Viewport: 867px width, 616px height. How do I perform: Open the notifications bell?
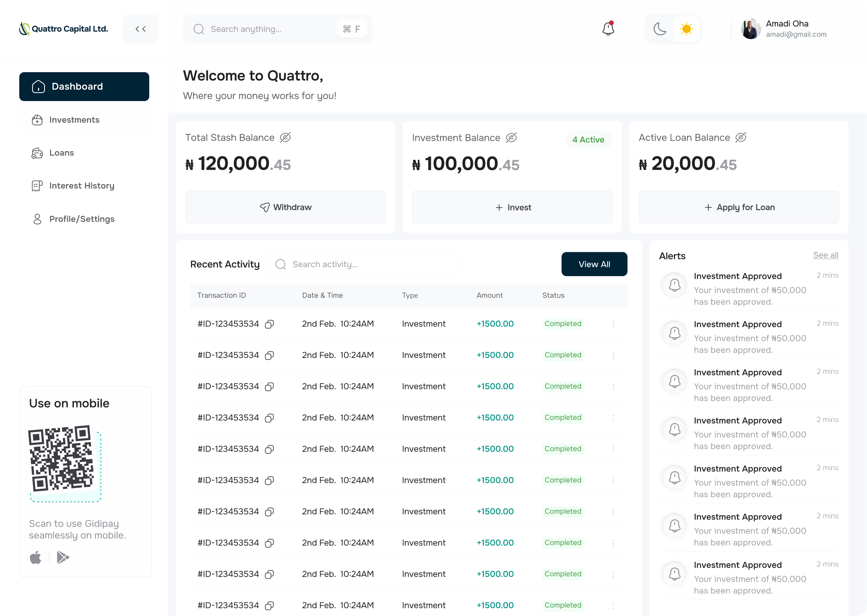tap(608, 29)
